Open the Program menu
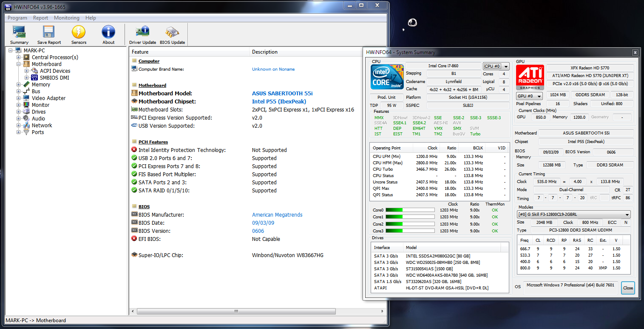The height and width of the screenshot is (329, 644). (x=17, y=18)
